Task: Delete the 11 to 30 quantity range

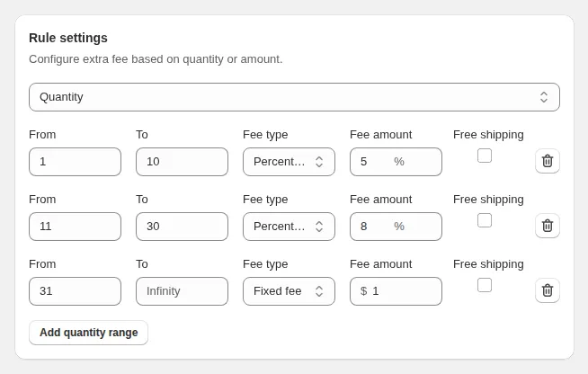Action: [548, 226]
